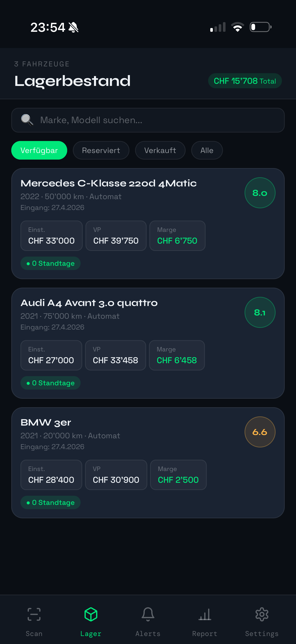
Task: Open the BMW 3er vehicle card
Action: [46, 422]
